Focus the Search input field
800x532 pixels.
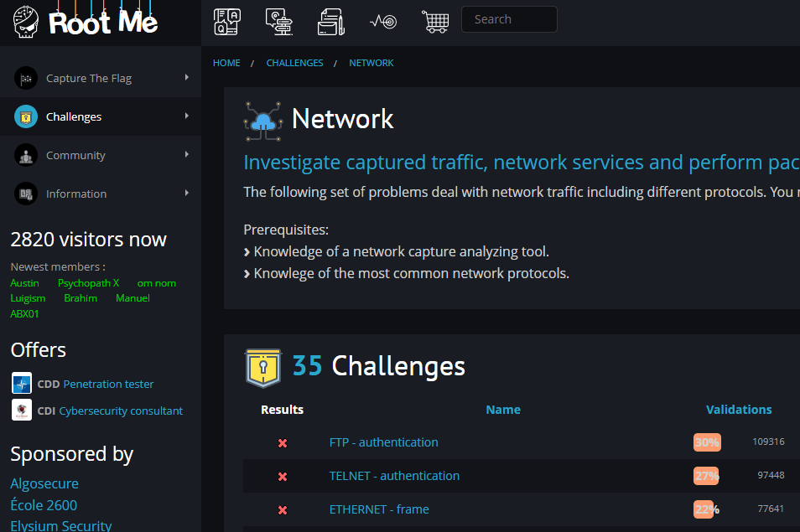point(509,19)
